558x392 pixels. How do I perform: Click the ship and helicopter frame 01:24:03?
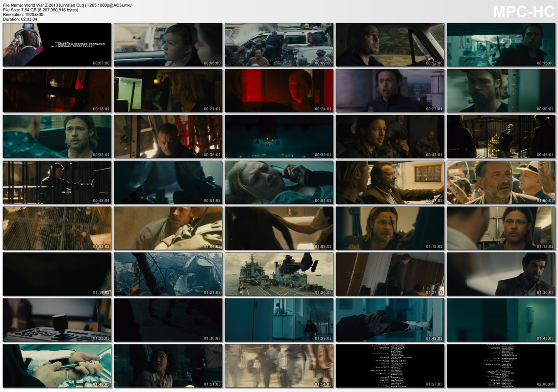(279, 274)
